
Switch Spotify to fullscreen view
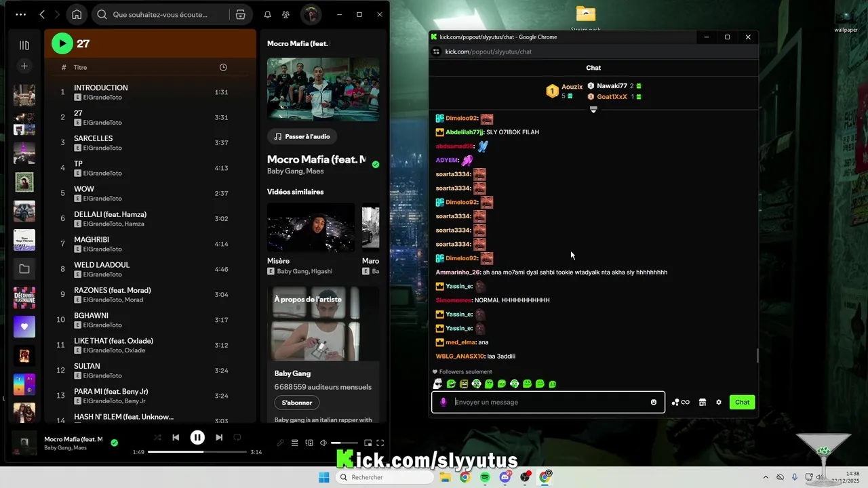380,443
